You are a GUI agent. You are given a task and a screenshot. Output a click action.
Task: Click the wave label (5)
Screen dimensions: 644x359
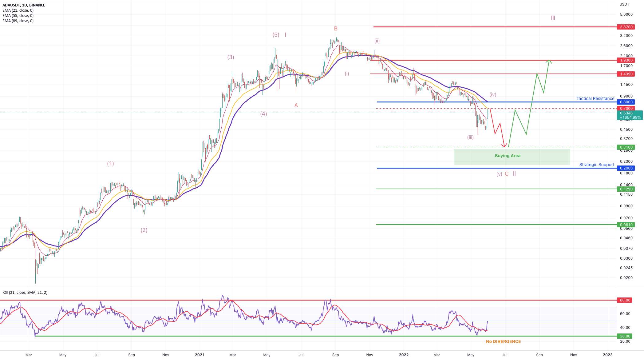[276, 35]
